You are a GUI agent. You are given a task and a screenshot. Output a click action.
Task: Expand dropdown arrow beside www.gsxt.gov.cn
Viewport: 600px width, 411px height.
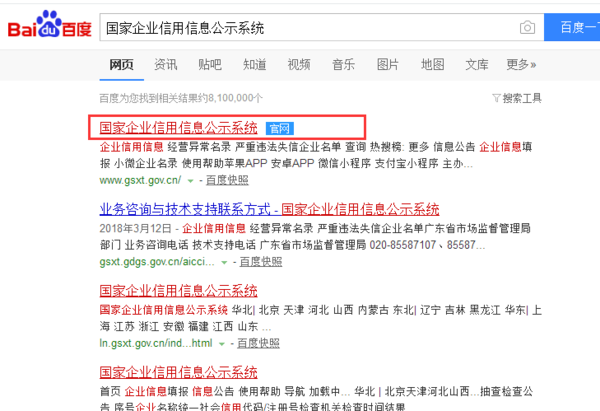pyautogui.click(x=190, y=181)
